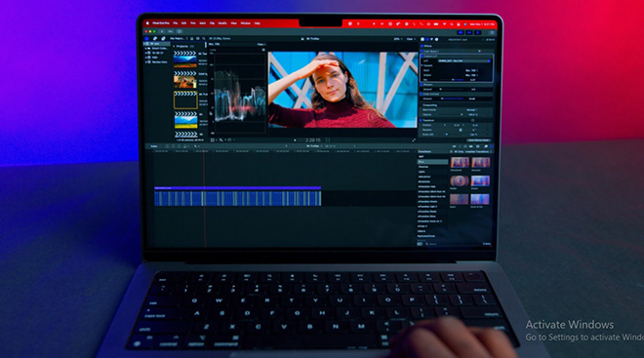Open the Convert Output color space dropdown
This screenshot has width=644, height=358.
pyautogui.click(x=472, y=75)
